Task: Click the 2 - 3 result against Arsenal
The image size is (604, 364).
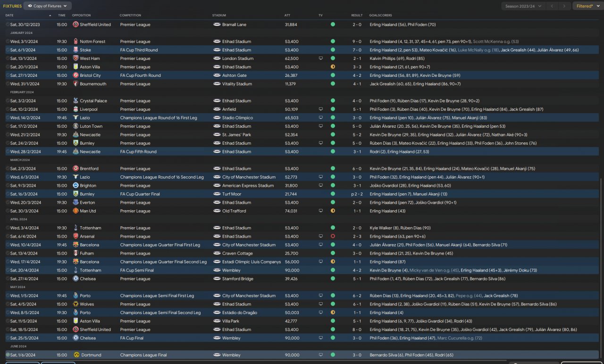Action: click(357, 237)
